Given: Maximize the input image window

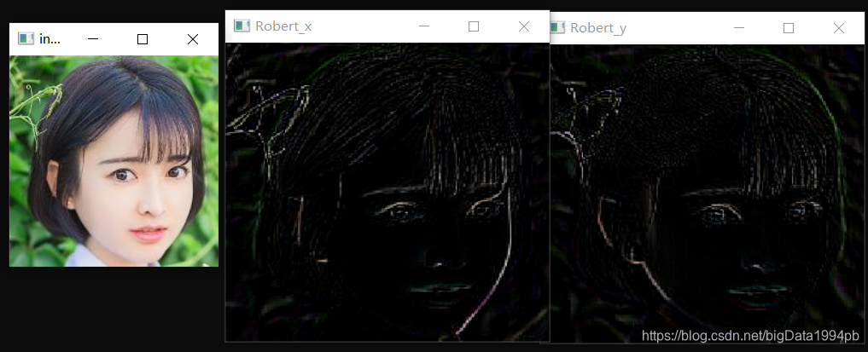Looking at the screenshot, I should [x=143, y=38].
